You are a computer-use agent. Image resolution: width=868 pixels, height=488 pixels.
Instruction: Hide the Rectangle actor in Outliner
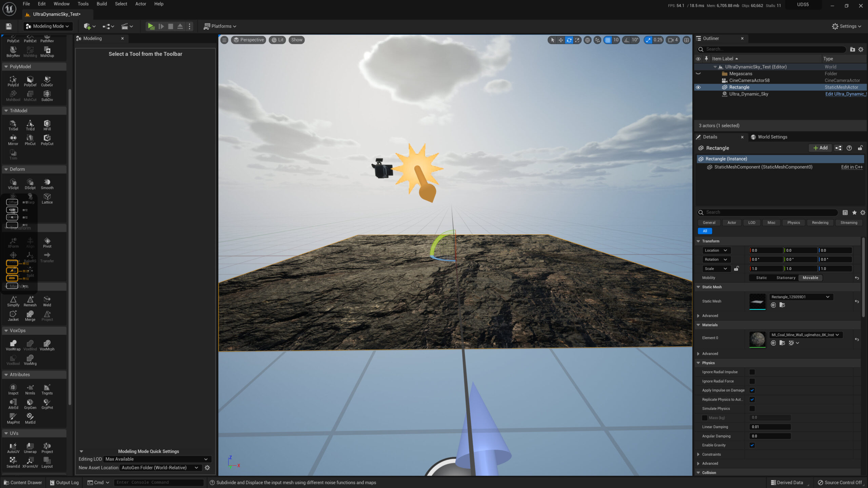(698, 87)
